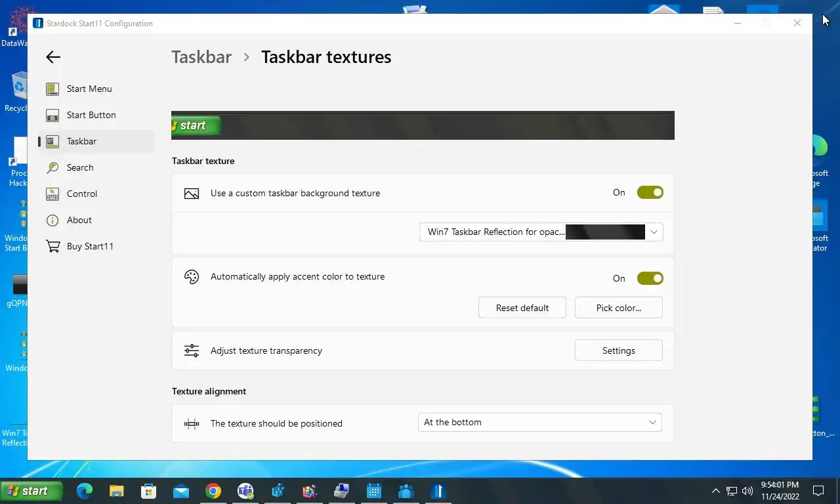Screen dimensions: 840x504
Task: Click the Texture alignment section heading
Action: [209, 391]
